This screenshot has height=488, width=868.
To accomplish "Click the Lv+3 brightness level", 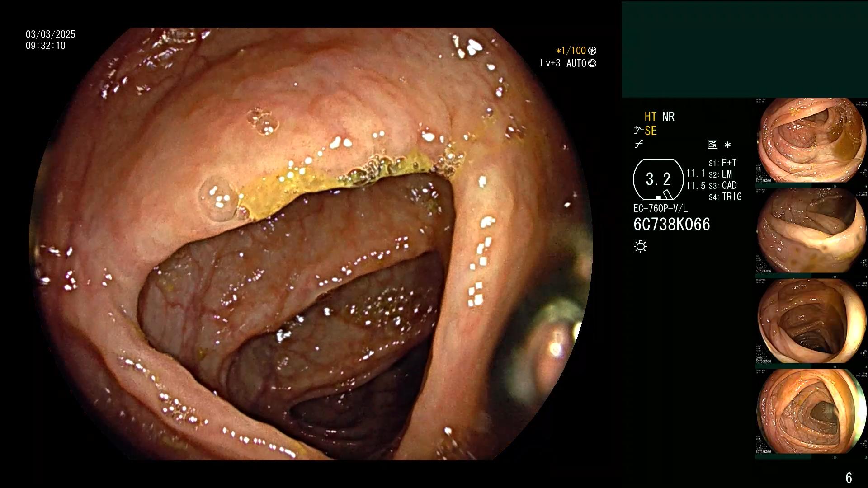I will point(550,63).
